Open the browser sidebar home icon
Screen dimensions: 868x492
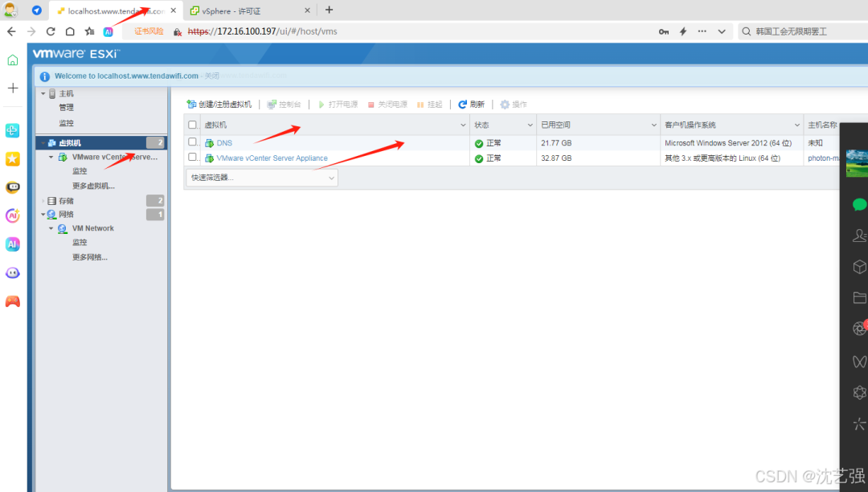(x=13, y=59)
